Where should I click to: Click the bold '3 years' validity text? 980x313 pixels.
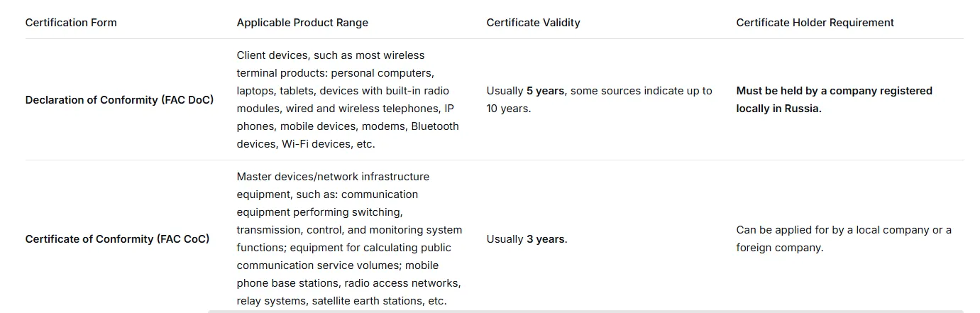(546, 239)
